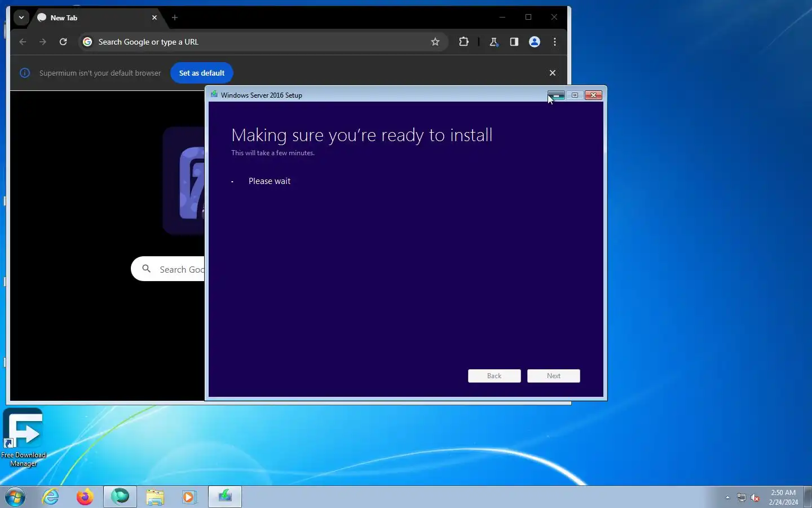Click the 'Please wait' status text
The image size is (812, 508).
pos(270,181)
